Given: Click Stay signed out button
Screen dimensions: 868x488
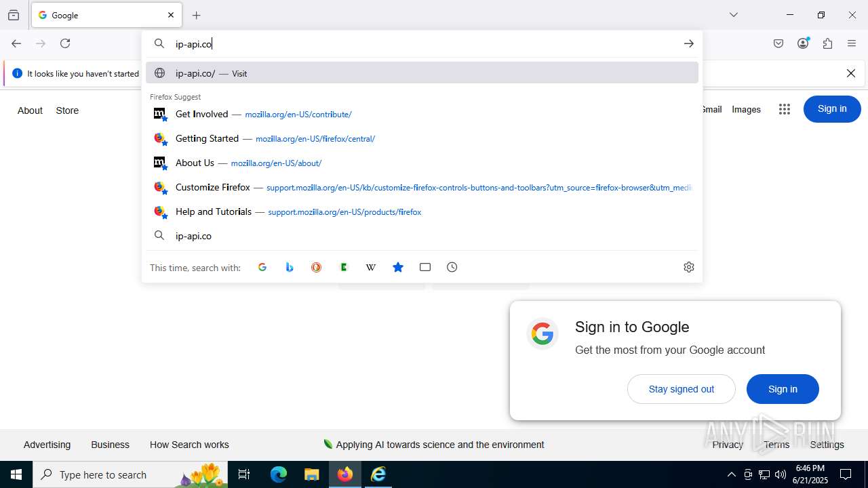Looking at the screenshot, I should pos(682,389).
